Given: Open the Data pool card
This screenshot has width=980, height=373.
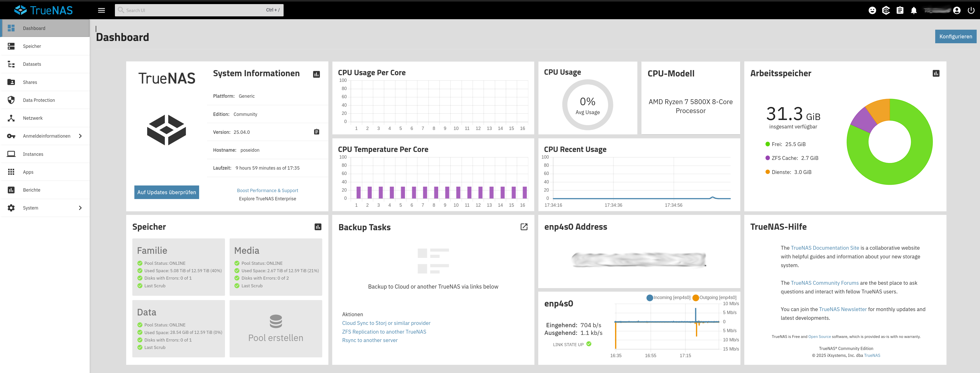Looking at the screenshot, I should [178, 328].
